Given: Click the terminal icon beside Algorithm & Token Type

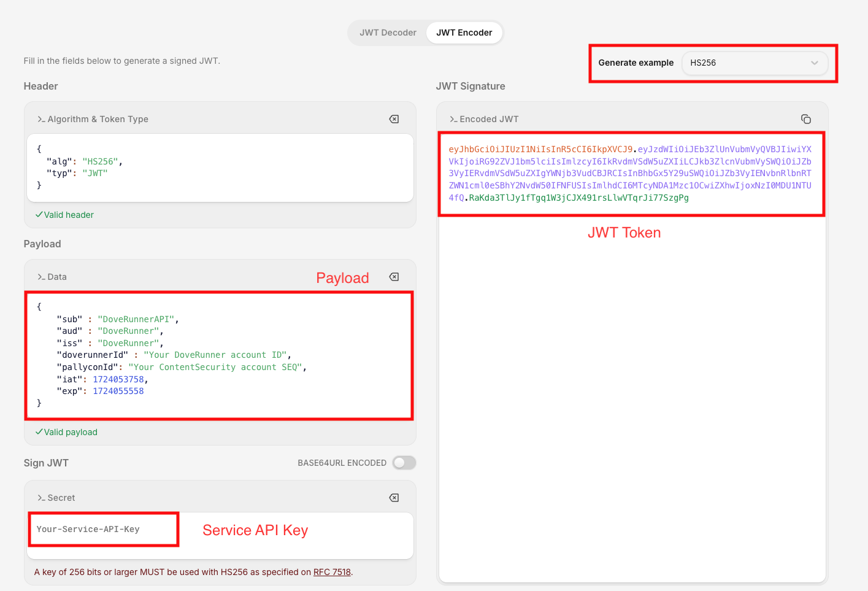Looking at the screenshot, I should tap(41, 119).
